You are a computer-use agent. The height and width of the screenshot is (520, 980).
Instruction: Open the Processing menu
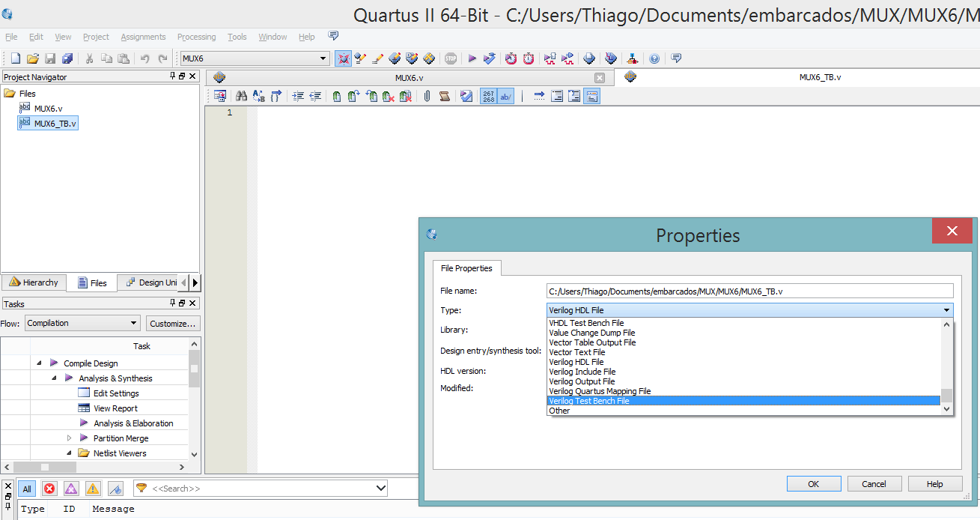pyautogui.click(x=196, y=37)
